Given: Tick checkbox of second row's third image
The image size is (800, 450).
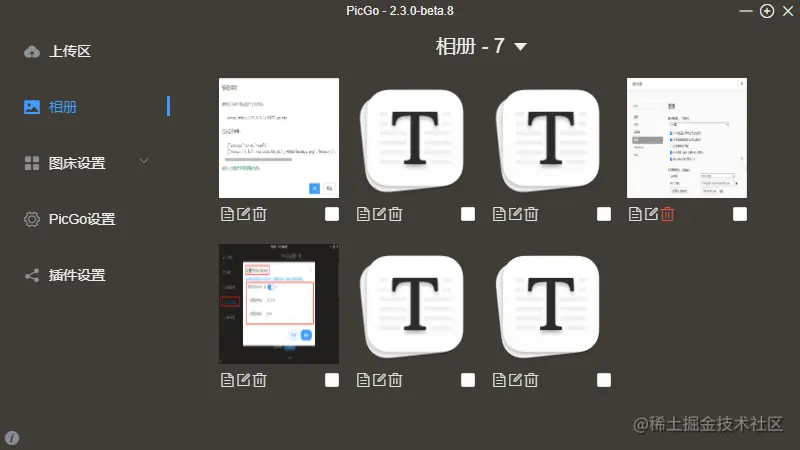Looking at the screenshot, I should tap(604, 380).
